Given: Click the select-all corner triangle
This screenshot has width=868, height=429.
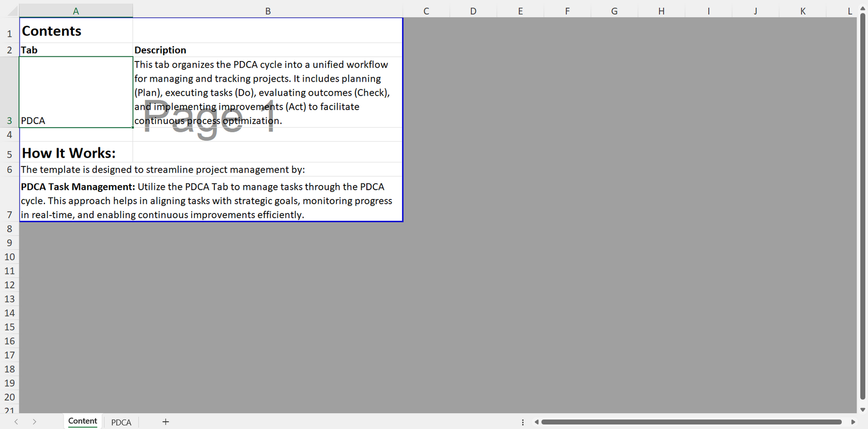Looking at the screenshot, I should click(x=12, y=10).
